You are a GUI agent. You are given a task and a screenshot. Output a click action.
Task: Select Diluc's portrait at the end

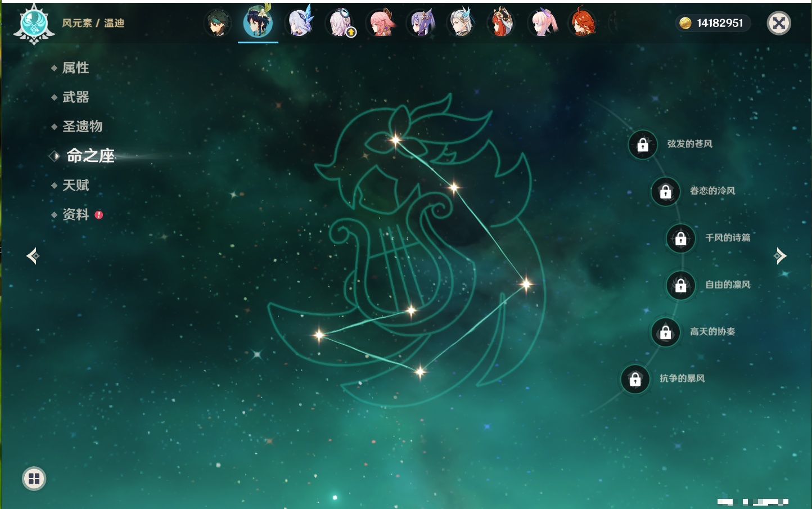click(583, 24)
